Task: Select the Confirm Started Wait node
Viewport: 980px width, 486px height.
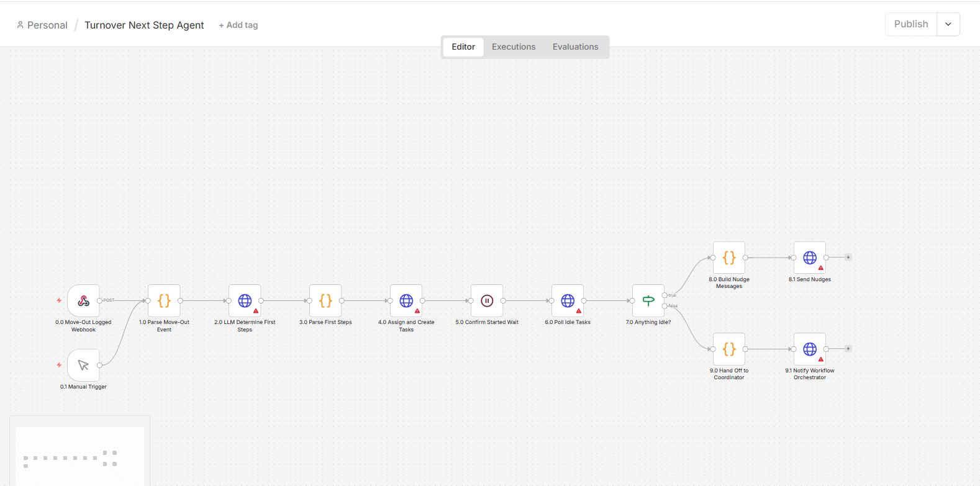Action: point(487,300)
